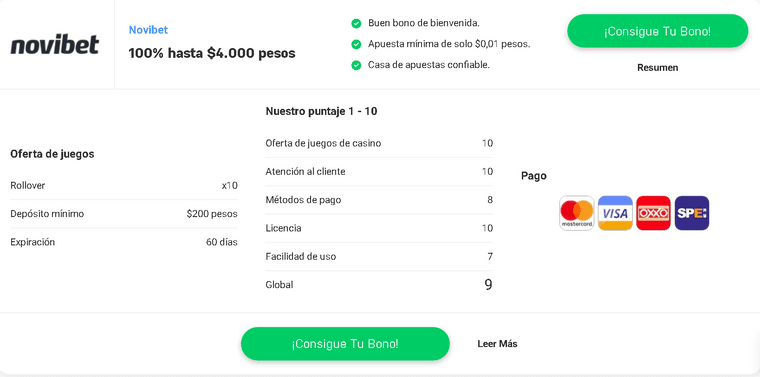760x377 pixels.
Task: Collapse the Resumen section toggle
Action: pyautogui.click(x=658, y=67)
